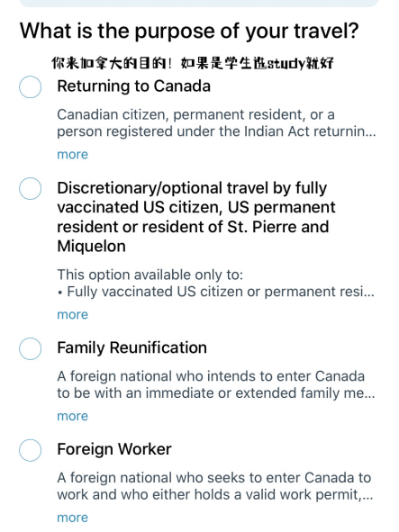Pick the Foreign Worker radio option
The height and width of the screenshot is (532, 399).
click(31, 450)
